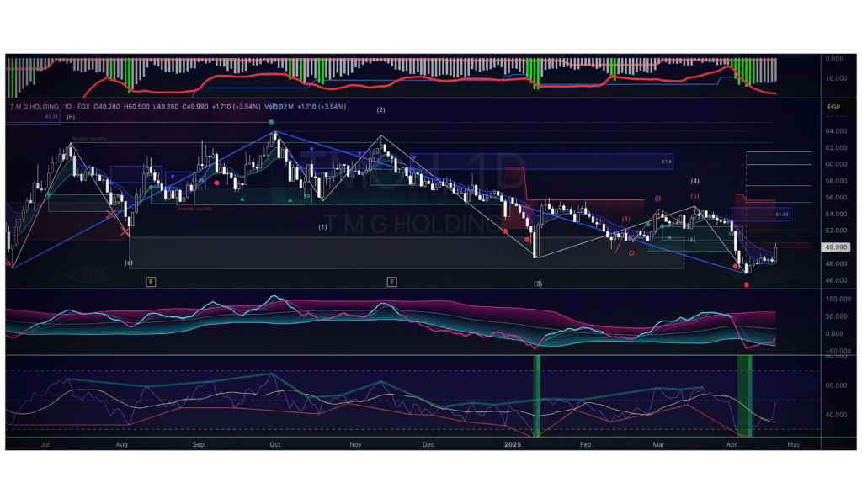This screenshot has width=862, height=504.
Task: Click the "(4)" Elliott wave label near March
Action: pyautogui.click(x=694, y=180)
